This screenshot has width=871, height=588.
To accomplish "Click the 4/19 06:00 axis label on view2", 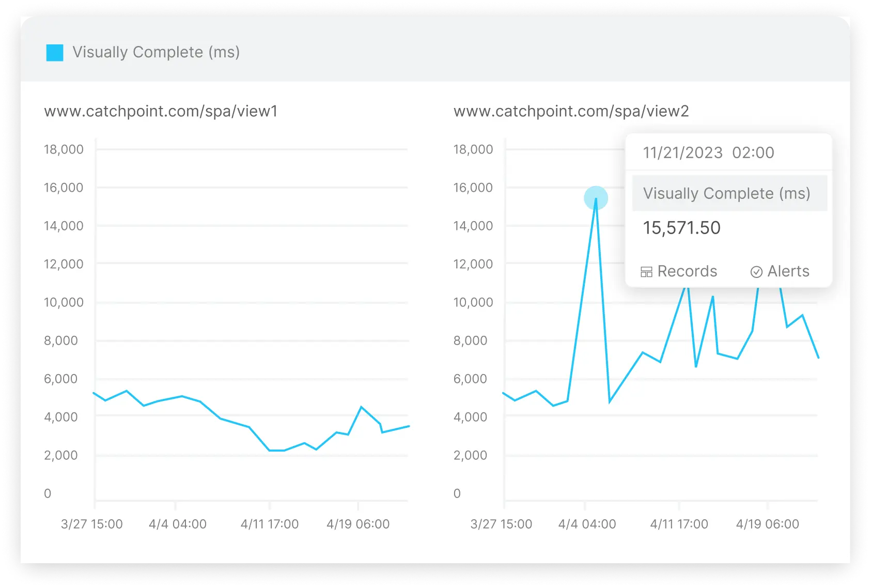I will point(767,523).
